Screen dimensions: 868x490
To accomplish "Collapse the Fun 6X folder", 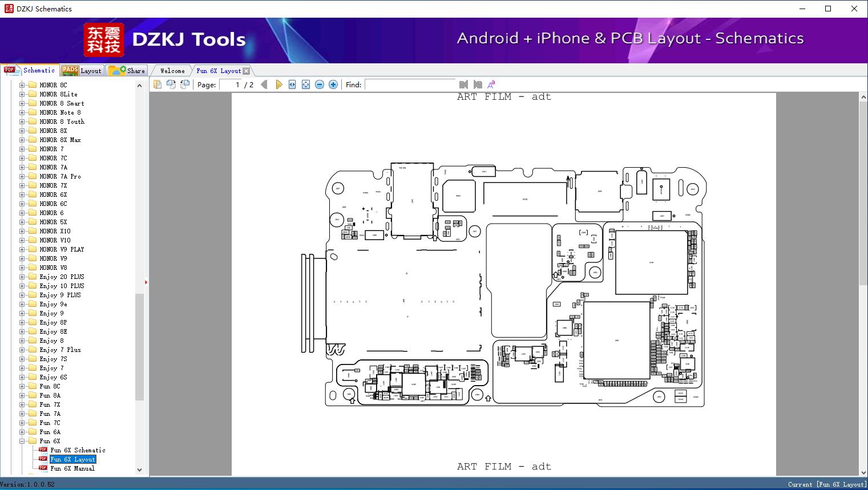I will point(22,441).
